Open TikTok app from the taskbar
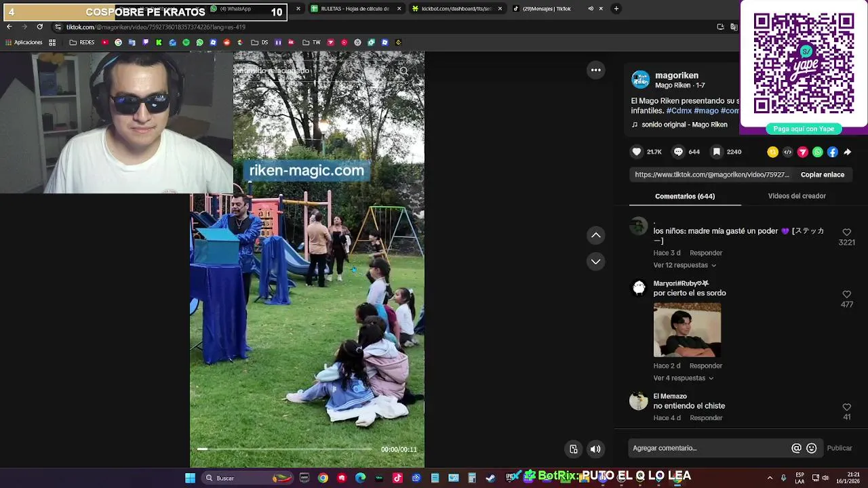This screenshot has width=868, height=488. [x=397, y=478]
